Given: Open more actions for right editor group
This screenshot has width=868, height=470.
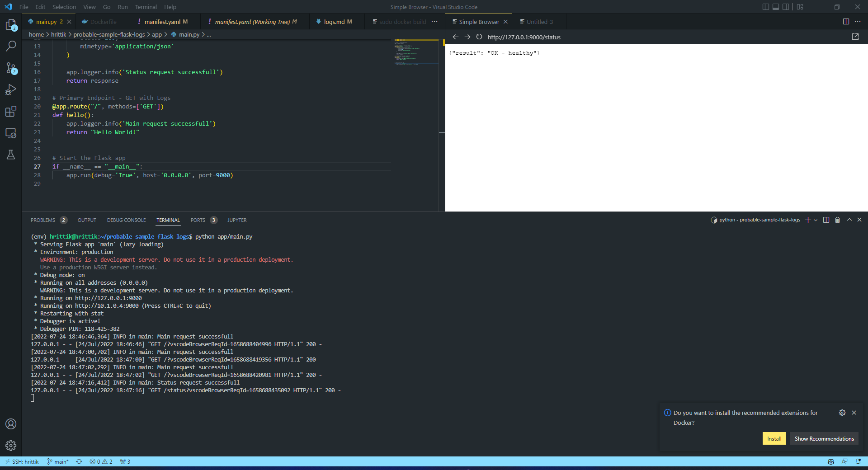Looking at the screenshot, I should [858, 22].
